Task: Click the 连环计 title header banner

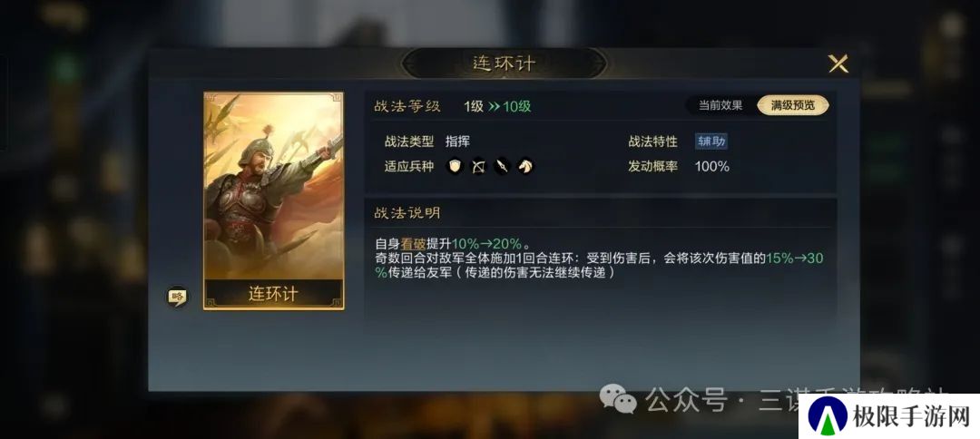Action: pos(504,63)
